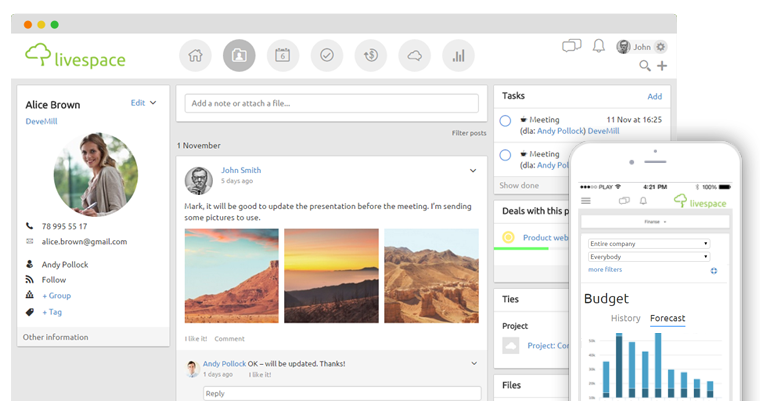Viewport: 760px width, 401px height.
Task: Click John Smith's avatar in the post
Action: click(199, 180)
